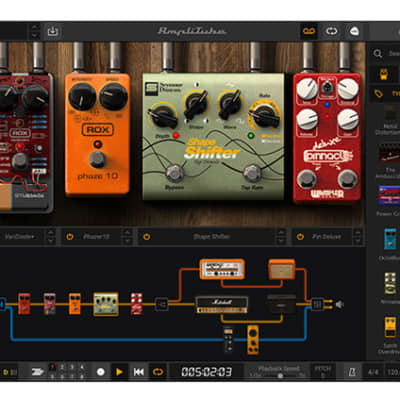Click the stepper arrows beside VariDrive+
Viewport: 400px width, 400px height.
click(50, 237)
